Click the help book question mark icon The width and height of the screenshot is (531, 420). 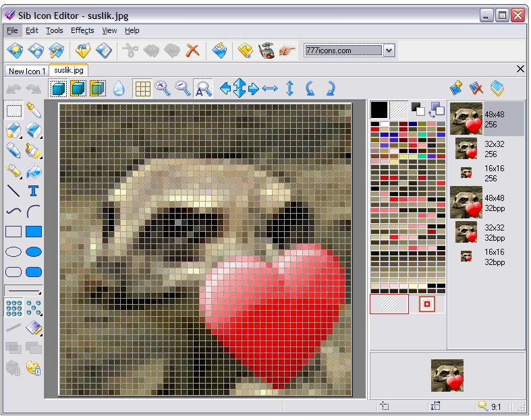245,51
